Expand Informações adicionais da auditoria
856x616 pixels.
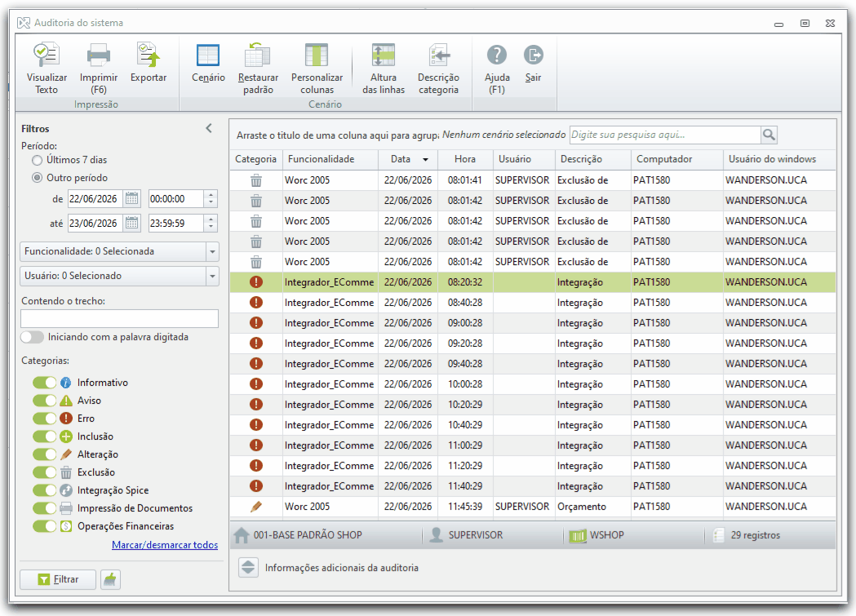248,567
